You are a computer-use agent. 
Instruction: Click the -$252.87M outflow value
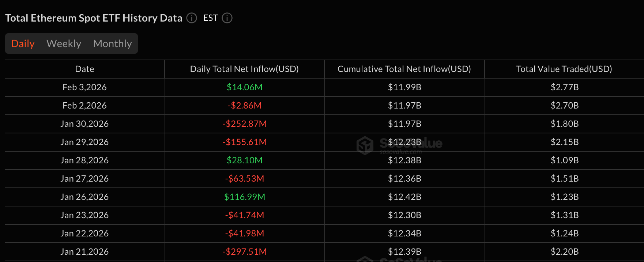tap(244, 124)
